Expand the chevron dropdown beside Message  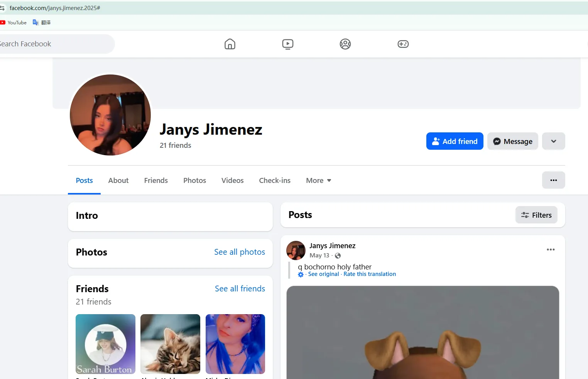coord(554,141)
